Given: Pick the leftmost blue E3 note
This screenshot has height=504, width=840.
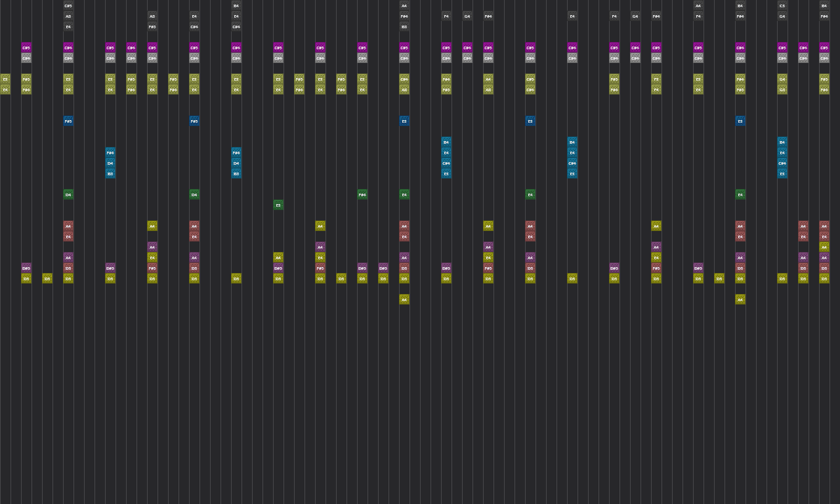Looking at the screenshot, I should click(x=446, y=173).
